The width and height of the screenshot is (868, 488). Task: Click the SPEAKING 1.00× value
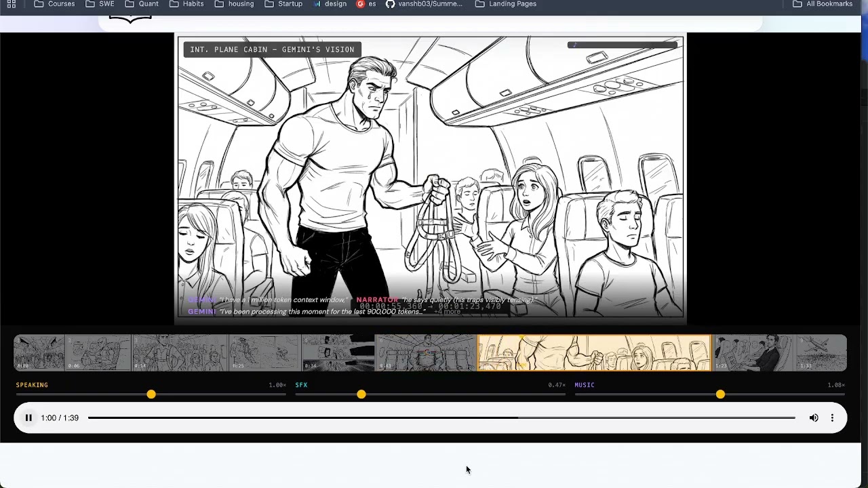tap(277, 385)
